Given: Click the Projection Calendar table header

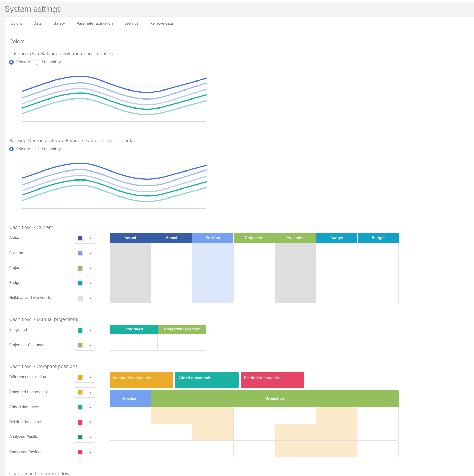Looking at the screenshot, I should coord(182,329).
